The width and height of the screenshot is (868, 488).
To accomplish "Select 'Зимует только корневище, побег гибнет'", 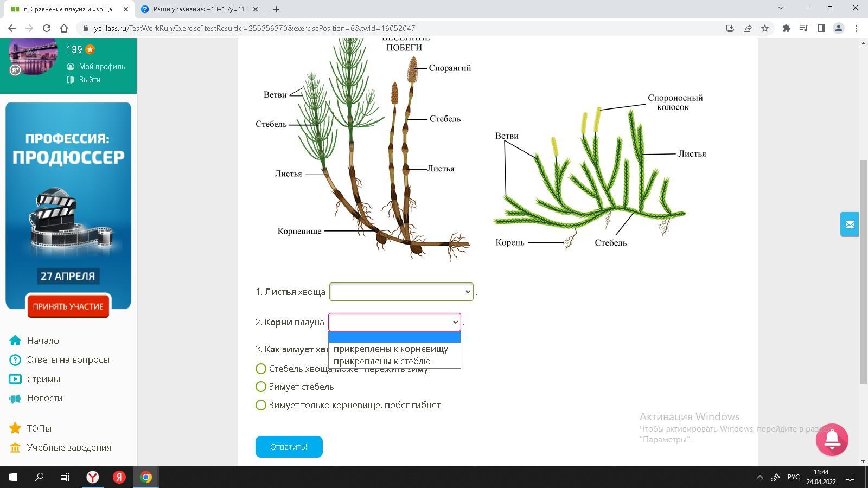I will coord(261,405).
